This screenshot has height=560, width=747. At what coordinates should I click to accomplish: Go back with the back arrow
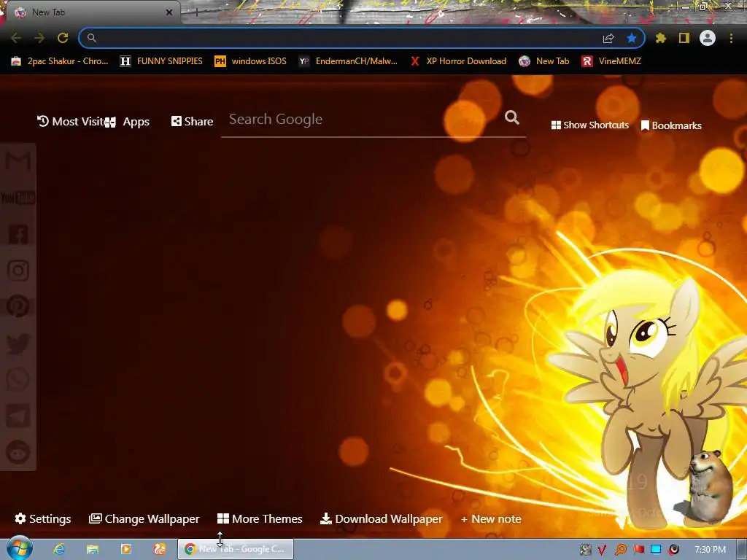[x=16, y=38]
